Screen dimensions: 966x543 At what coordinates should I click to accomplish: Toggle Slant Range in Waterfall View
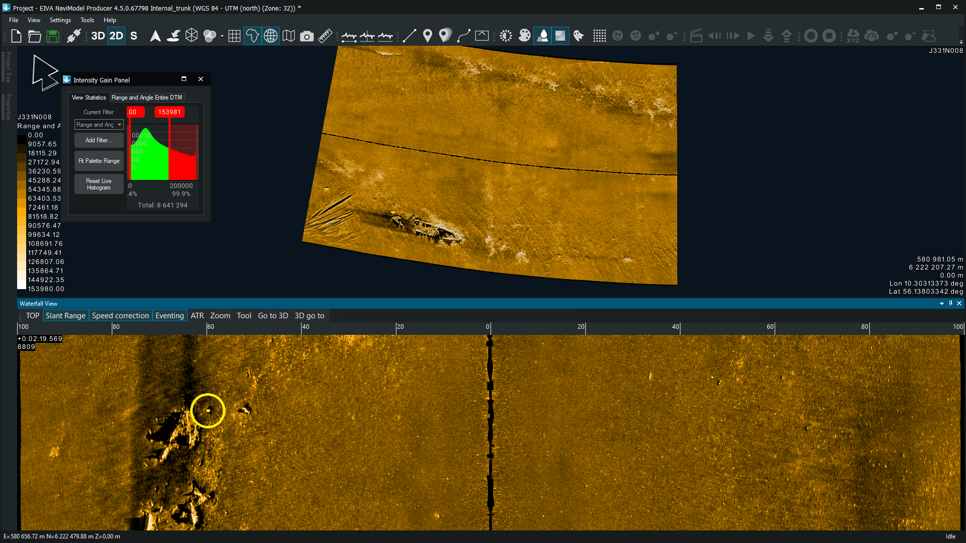pos(65,316)
